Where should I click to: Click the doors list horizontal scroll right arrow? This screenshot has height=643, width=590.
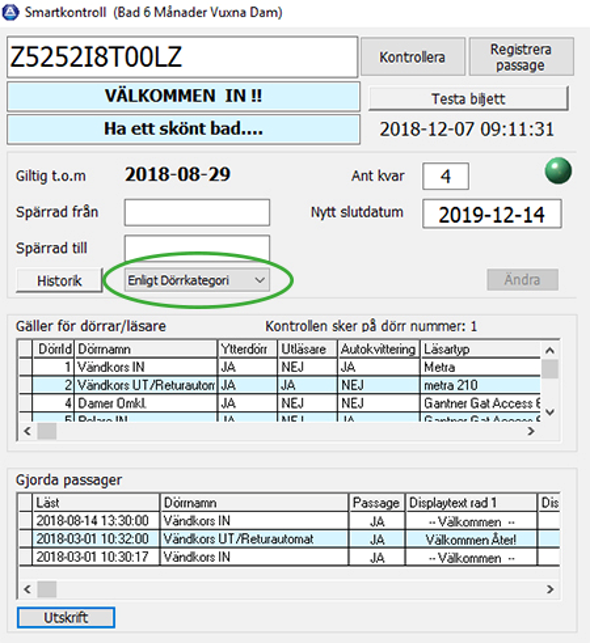point(531,431)
